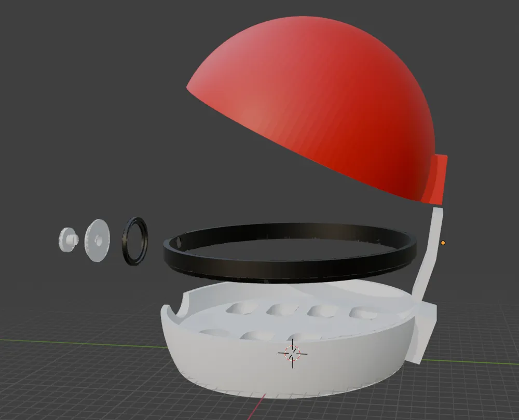The image size is (519, 420).
Task: Click the 3D cursor crosshair
Action: [x=292, y=353]
